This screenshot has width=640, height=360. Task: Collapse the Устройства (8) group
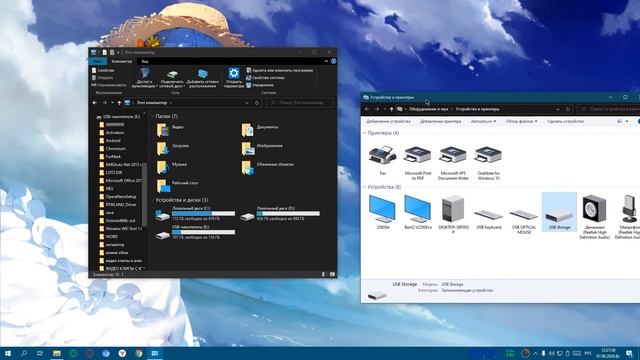[364, 187]
